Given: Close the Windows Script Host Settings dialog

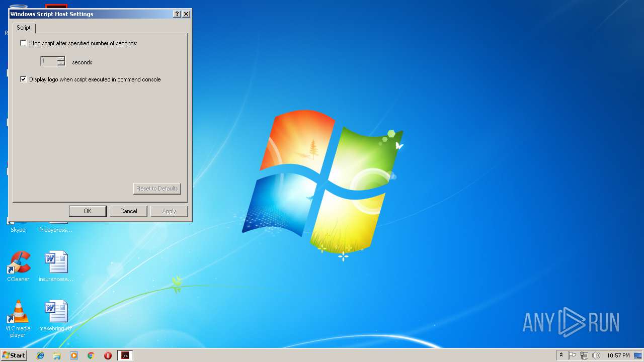Looking at the screenshot, I should [x=186, y=14].
